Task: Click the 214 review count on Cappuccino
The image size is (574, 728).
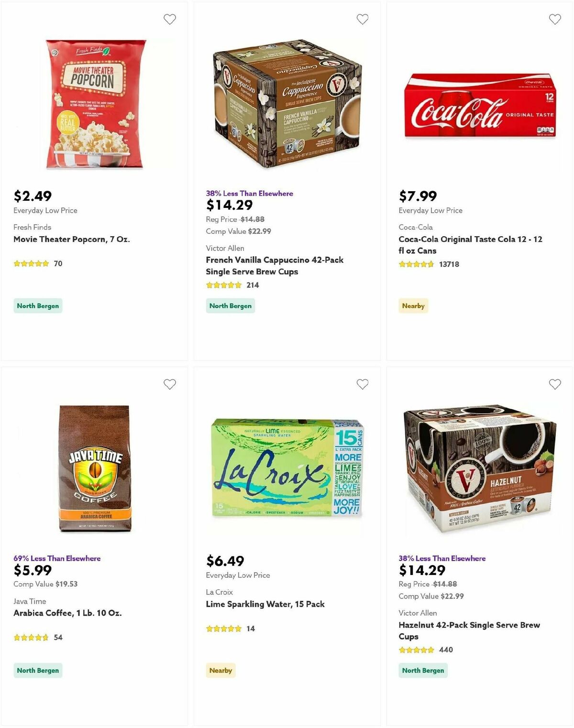Action: 253,285
